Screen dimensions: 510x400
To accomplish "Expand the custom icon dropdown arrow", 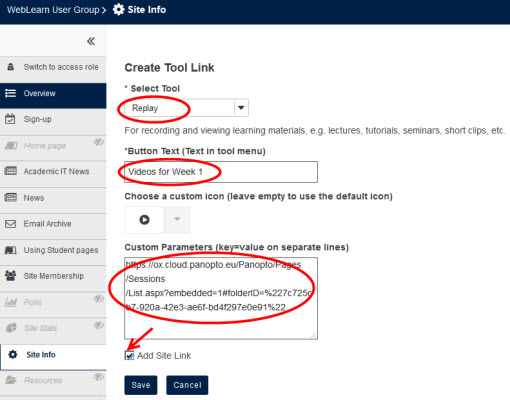I will 177,219.
